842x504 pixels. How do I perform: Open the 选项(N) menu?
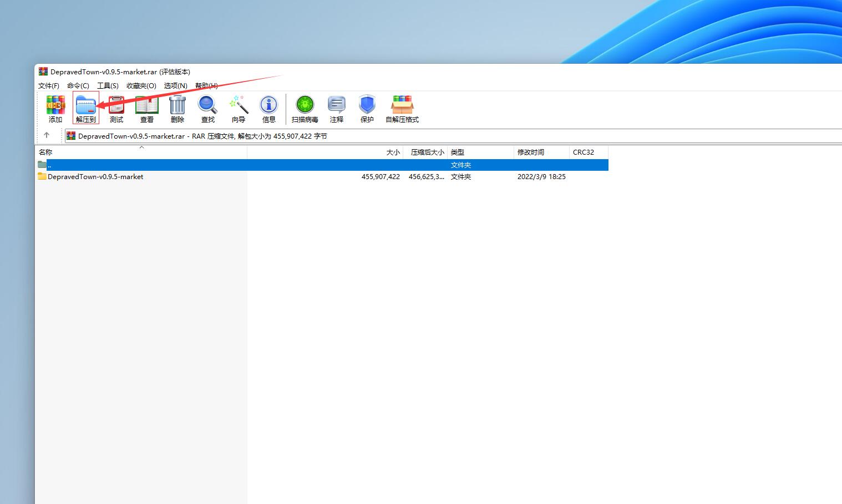click(x=175, y=85)
